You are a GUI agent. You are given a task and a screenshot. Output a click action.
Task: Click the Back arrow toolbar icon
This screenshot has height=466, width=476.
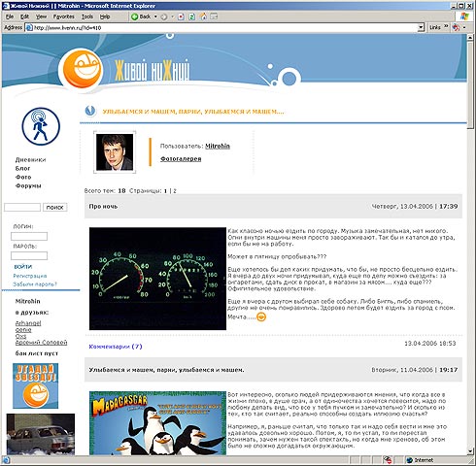pos(135,17)
